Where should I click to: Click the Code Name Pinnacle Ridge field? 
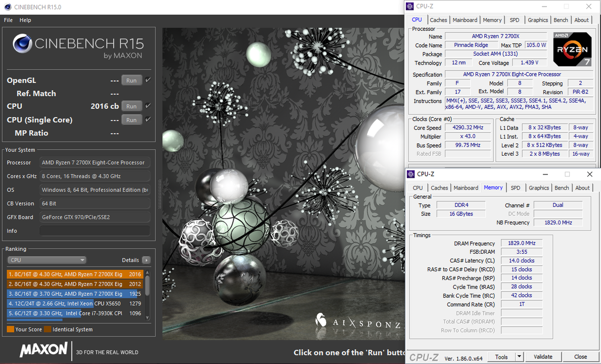pos(471,45)
